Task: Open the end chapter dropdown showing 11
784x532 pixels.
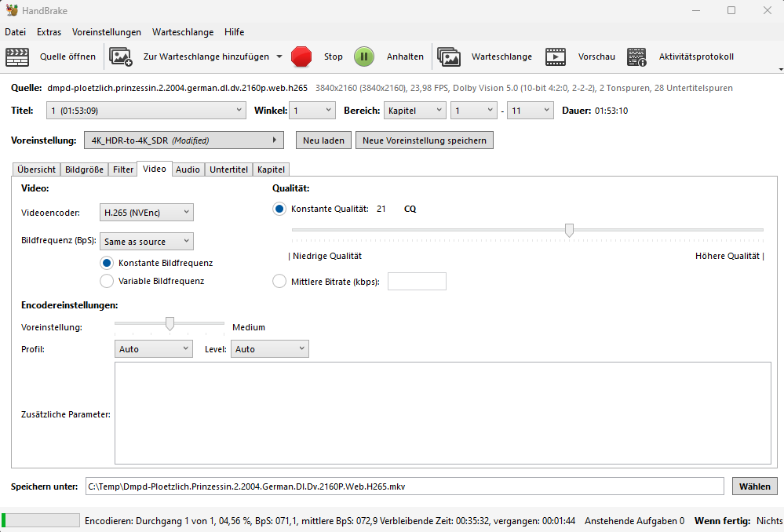Action: (x=530, y=111)
